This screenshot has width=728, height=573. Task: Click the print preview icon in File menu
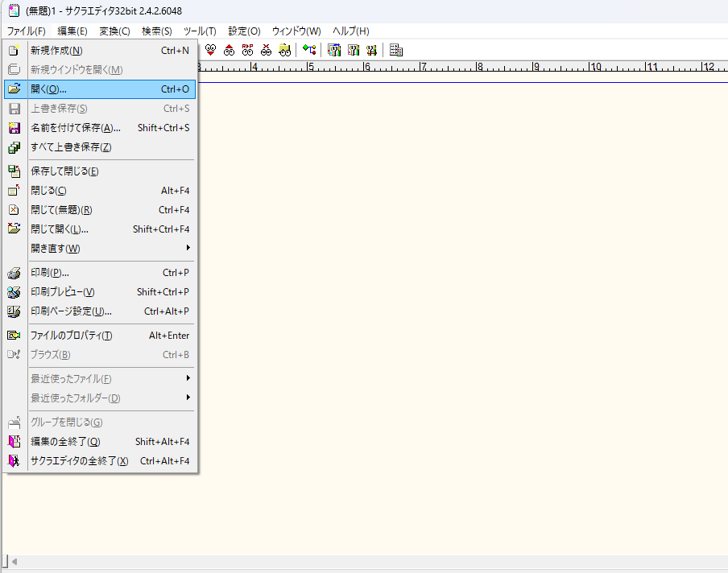tap(14, 292)
